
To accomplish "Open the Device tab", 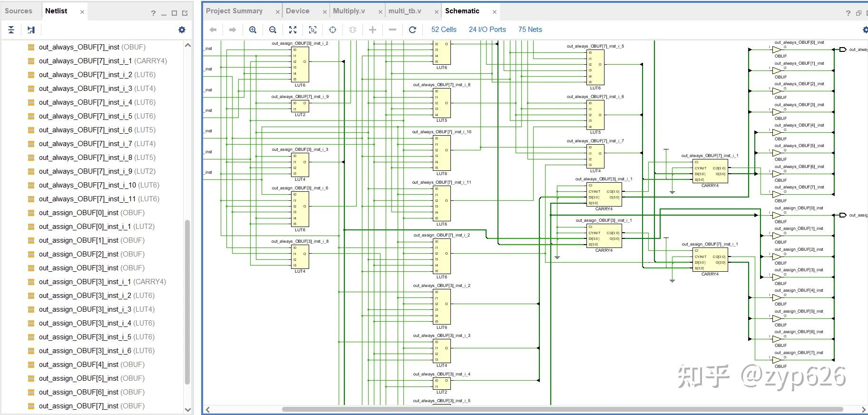I will [x=297, y=11].
